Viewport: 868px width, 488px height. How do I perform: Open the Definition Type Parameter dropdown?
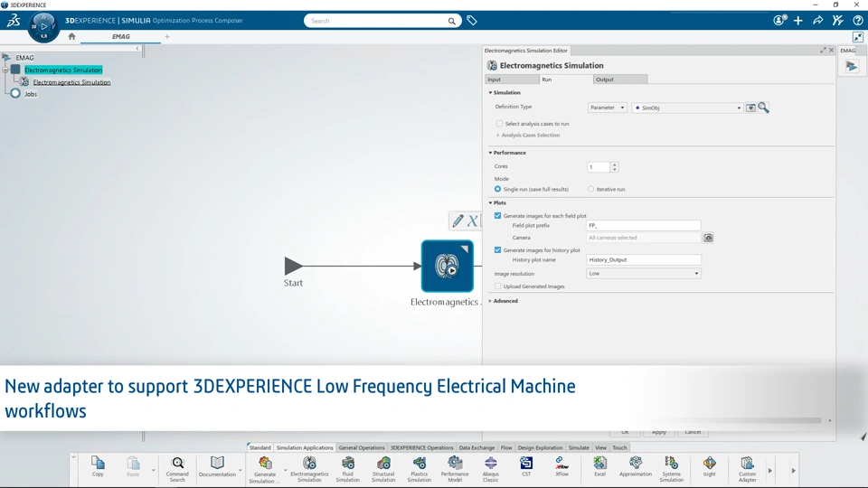click(607, 108)
